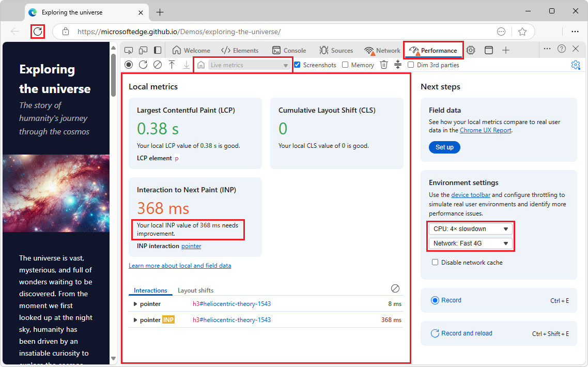Uncheck the Screenshots option
The width and height of the screenshot is (588, 367).
click(296, 65)
